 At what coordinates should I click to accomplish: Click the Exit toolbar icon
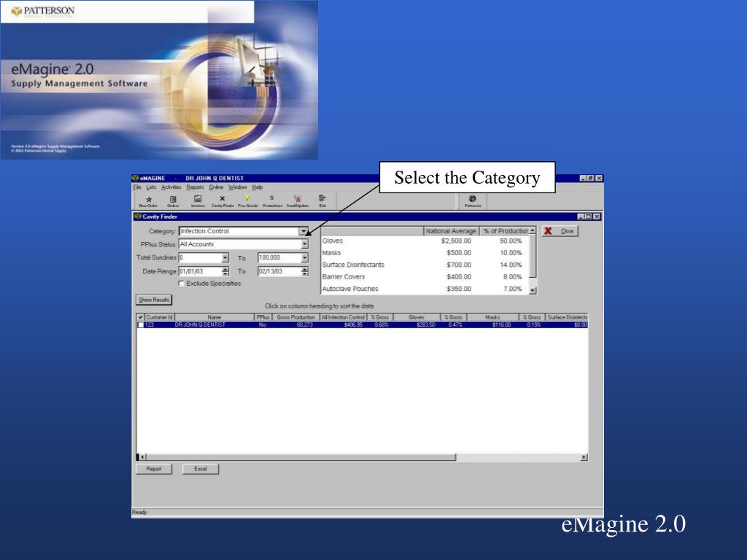tap(322, 201)
